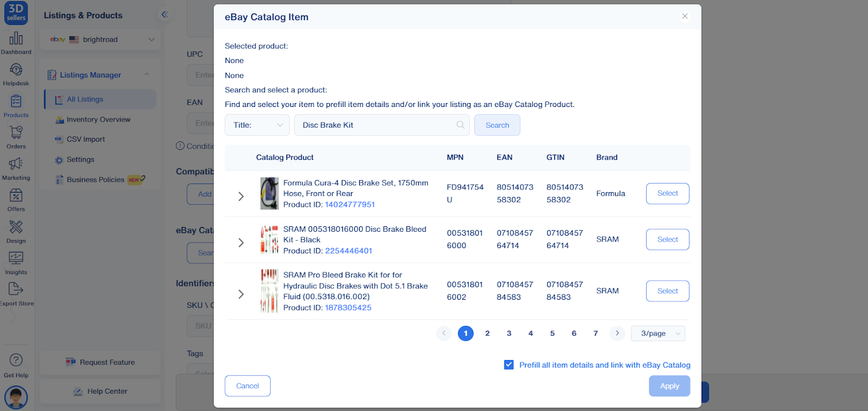Toggle Prefill all item details checkbox
Viewport: 868px width, 411px height.
509,365
